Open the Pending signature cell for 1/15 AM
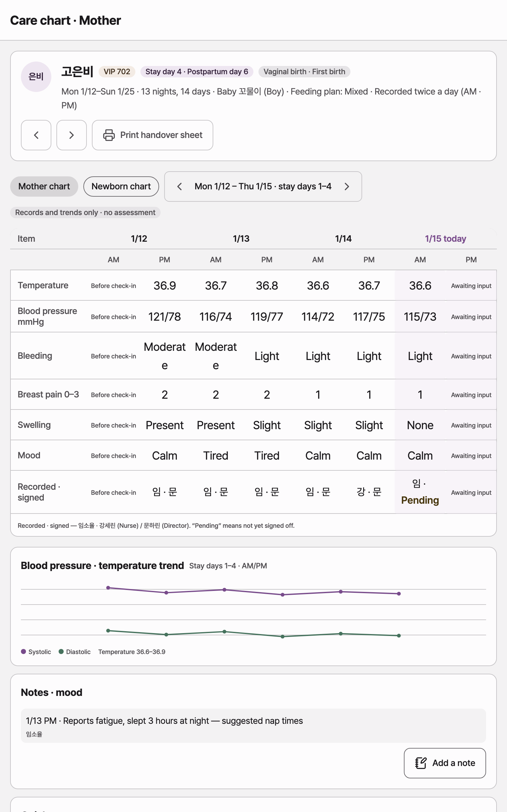Screen dimensions: 507x812 [420, 492]
